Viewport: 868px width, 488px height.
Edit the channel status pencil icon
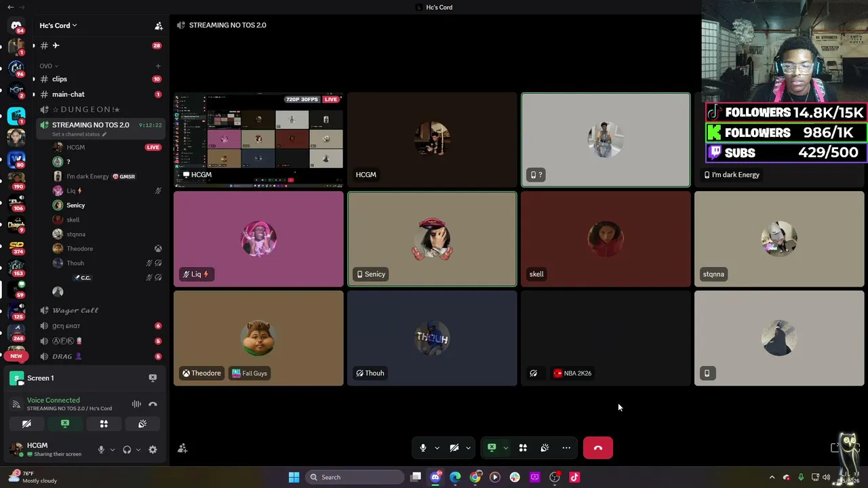pyautogui.click(x=104, y=134)
